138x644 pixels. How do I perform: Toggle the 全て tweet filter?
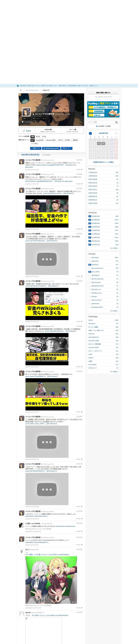tap(33, 140)
